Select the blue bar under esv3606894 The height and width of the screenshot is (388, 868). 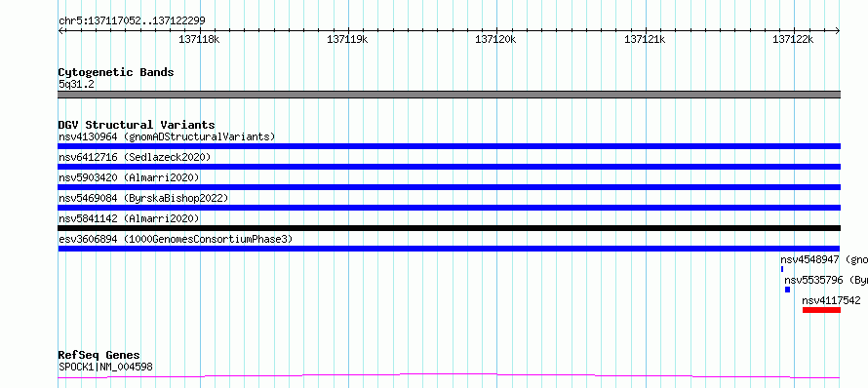[449, 249]
